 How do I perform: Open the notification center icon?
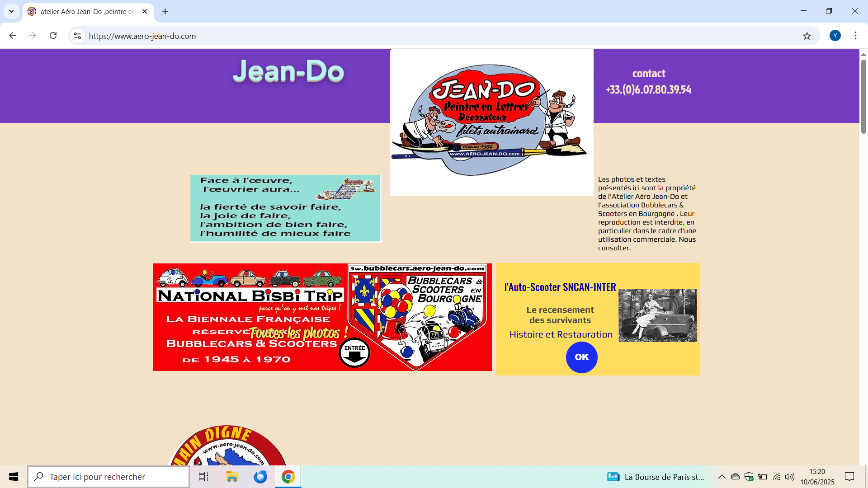click(x=849, y=477)
